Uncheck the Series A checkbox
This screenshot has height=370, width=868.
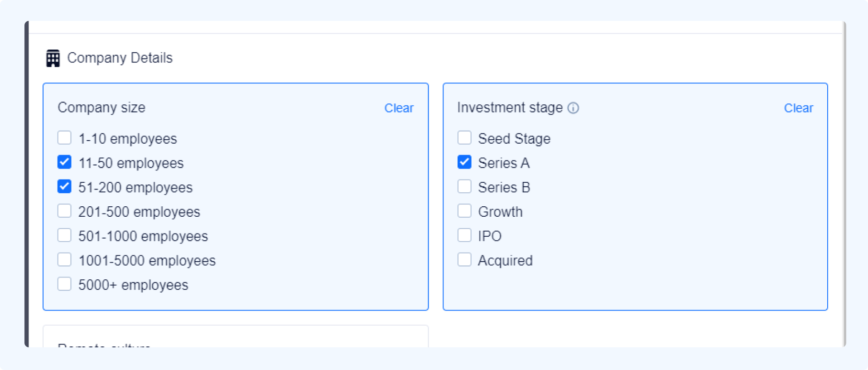pyautogui.click(x=464, y=161)
